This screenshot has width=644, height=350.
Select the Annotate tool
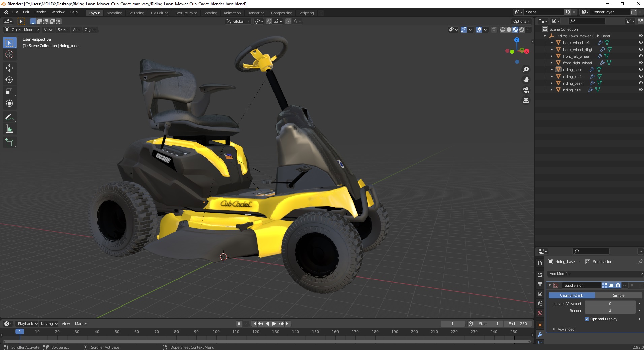pos(9,117)
